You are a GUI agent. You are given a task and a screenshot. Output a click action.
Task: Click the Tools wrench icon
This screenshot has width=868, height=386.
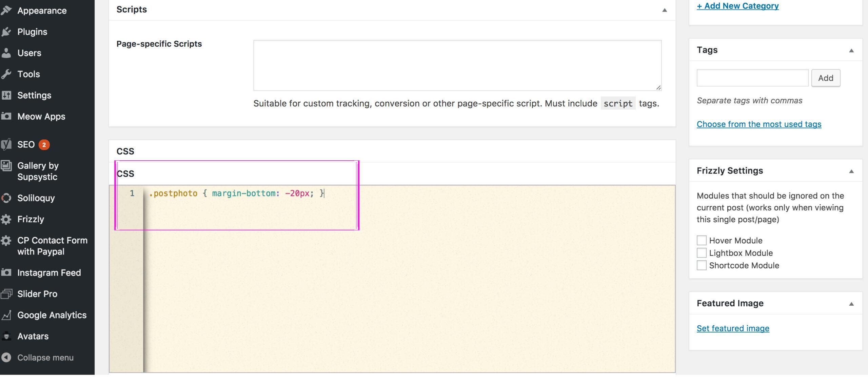[6, 74]
